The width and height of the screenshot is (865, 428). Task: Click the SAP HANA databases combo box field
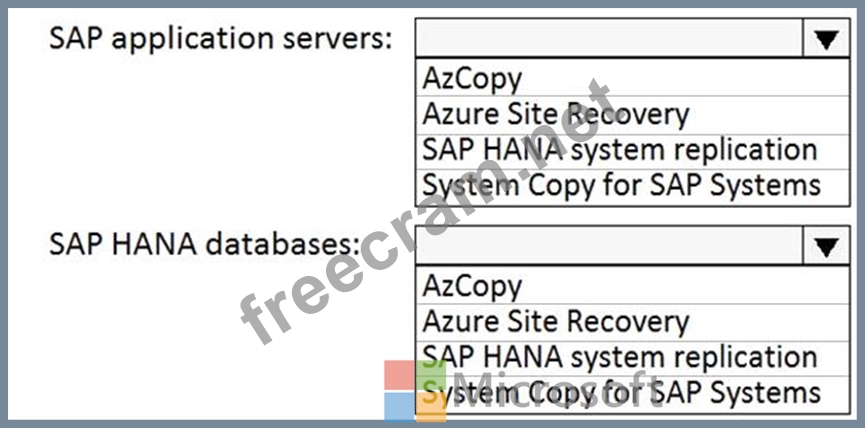608,246
